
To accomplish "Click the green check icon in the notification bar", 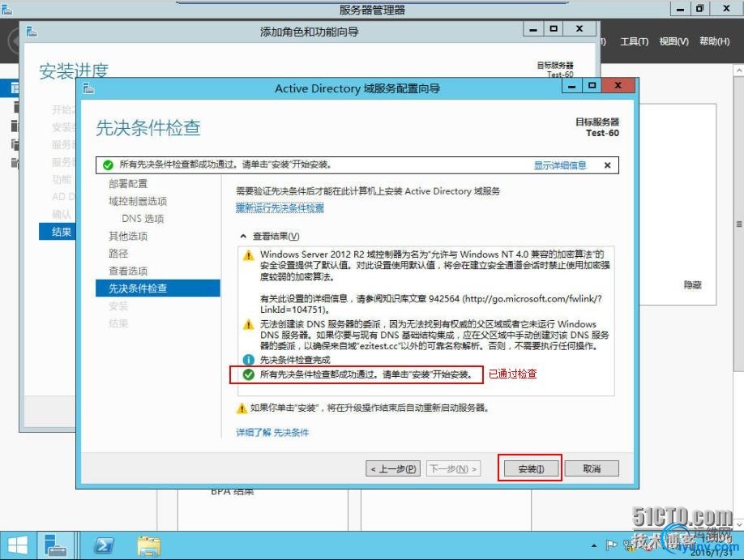I will [x=108, y=165].
